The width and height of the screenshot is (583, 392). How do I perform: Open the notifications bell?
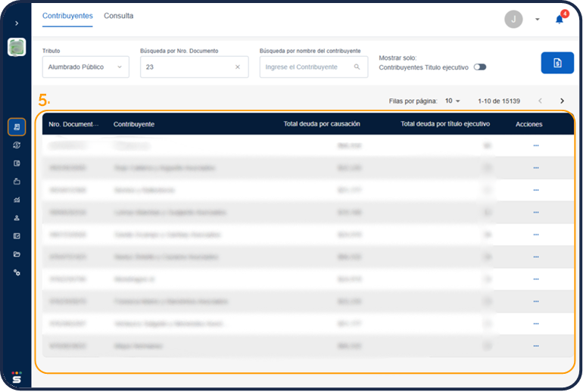click(x=560, y=20)
